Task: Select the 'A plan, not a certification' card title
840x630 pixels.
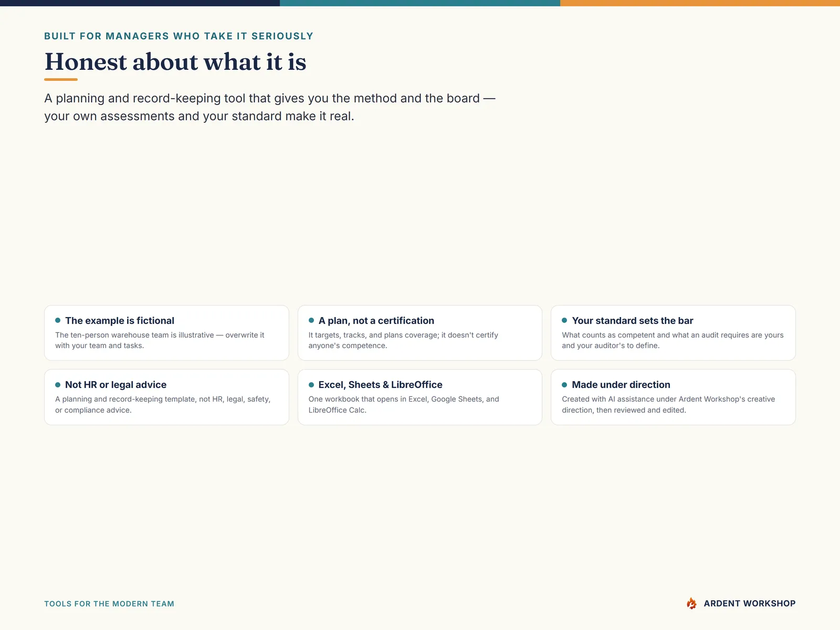Action: point(376,321)
